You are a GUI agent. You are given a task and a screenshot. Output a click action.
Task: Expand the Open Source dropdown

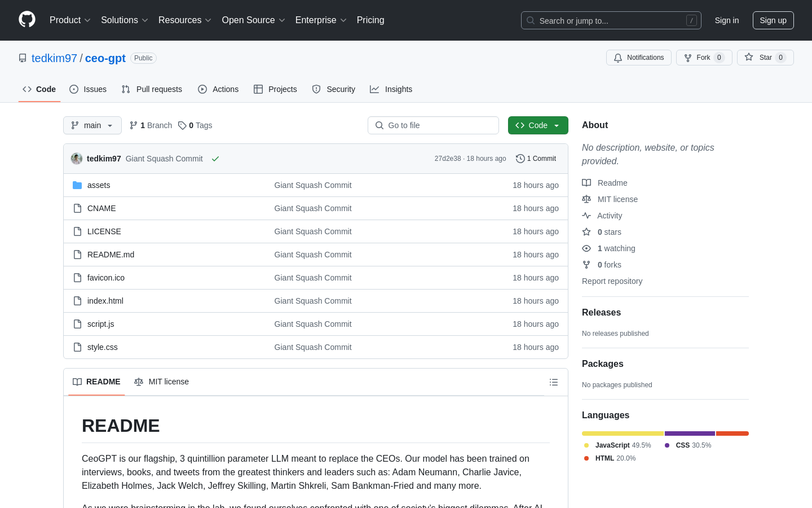click(x=254, y=20)
